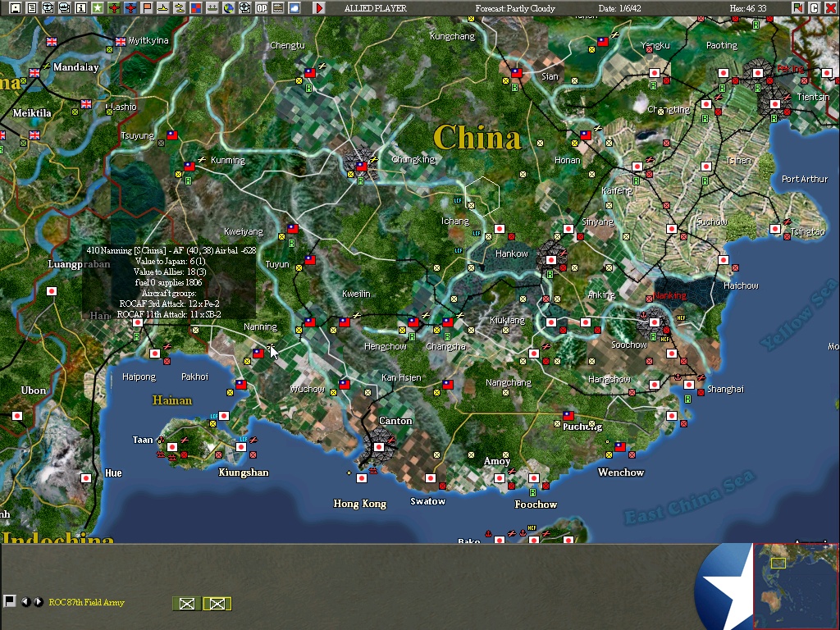Click the 'ROCAF 3rd Attack: 12 x Pe-2' tooltip line
840x630 pixels.
169,304
